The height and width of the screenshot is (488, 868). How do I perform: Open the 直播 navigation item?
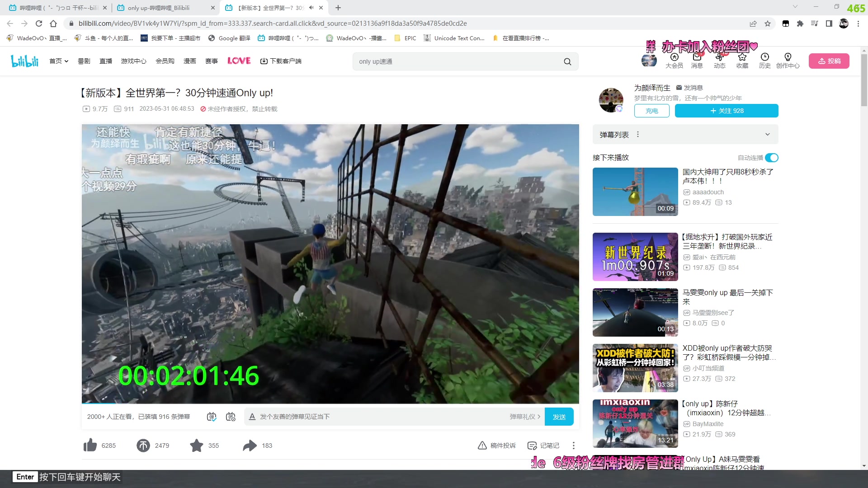click(x=106, y=61)
